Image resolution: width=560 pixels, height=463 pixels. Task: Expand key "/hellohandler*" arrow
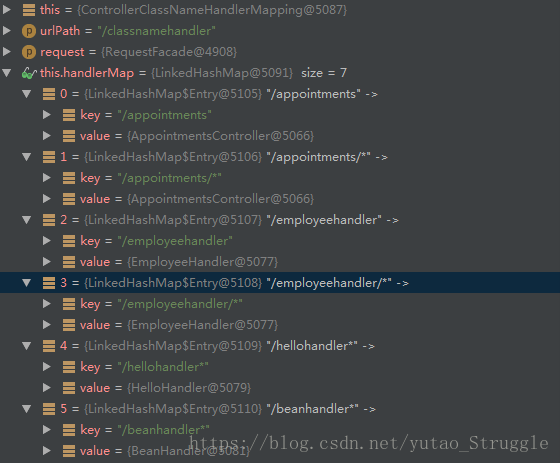pyautogui.click(x=47, y=367)
